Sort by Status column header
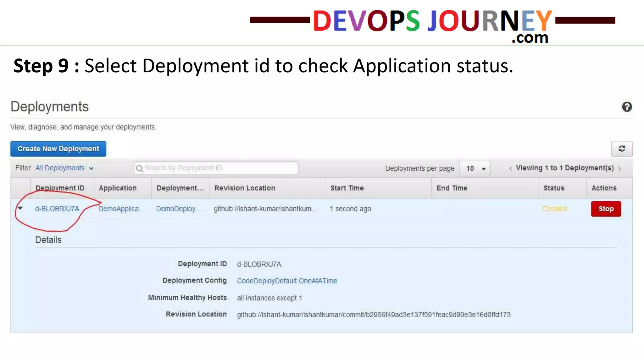The height and width of the screenshot is (362, 644). (x=554, y=188)
